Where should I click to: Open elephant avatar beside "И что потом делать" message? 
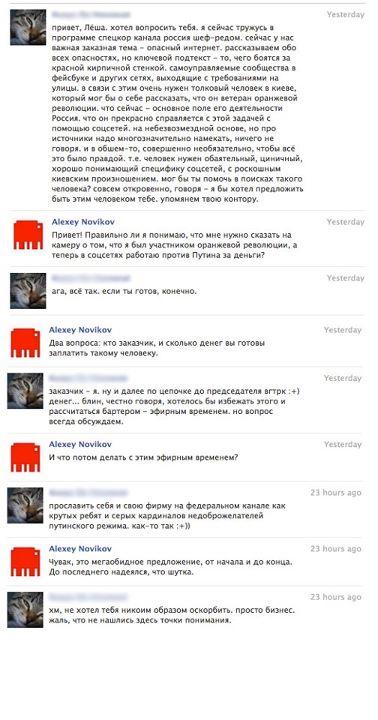click(x=25, y=457)
